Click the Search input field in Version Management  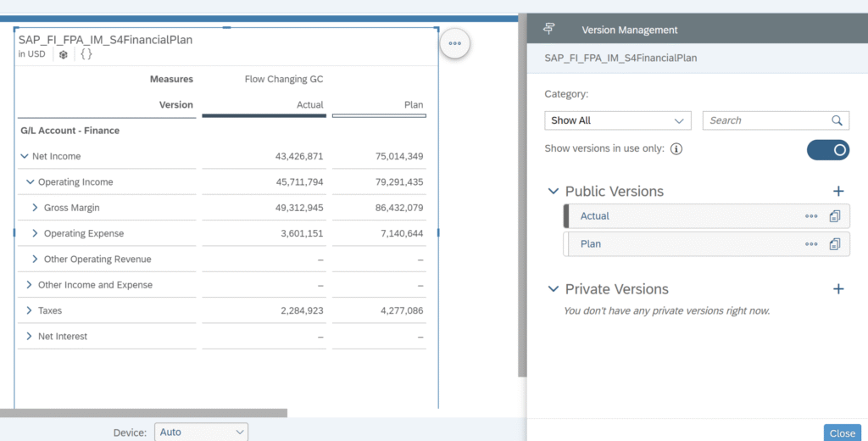point(766,120)
